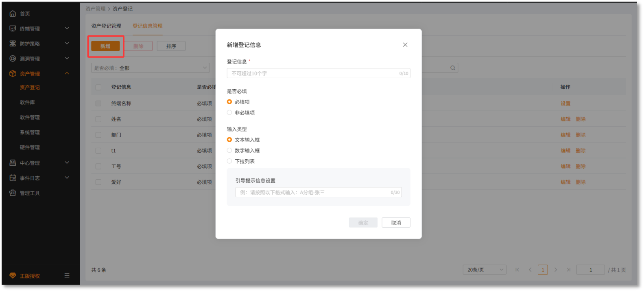644x292 pixels.
Task: Expand the 防护策略 menu chevron
Action: click(67, 43)
